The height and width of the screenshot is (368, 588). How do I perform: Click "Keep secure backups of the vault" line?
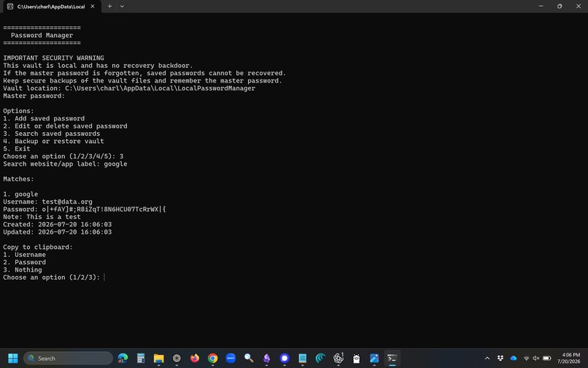click(142, 81)
